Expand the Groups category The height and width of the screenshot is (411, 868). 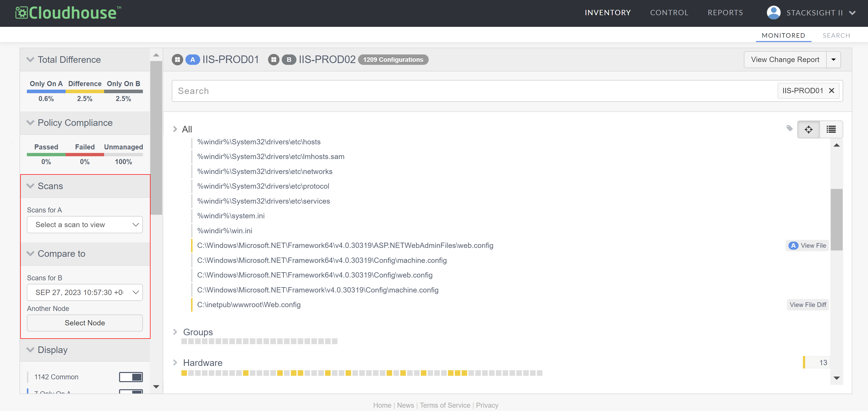tap(175, 332)
